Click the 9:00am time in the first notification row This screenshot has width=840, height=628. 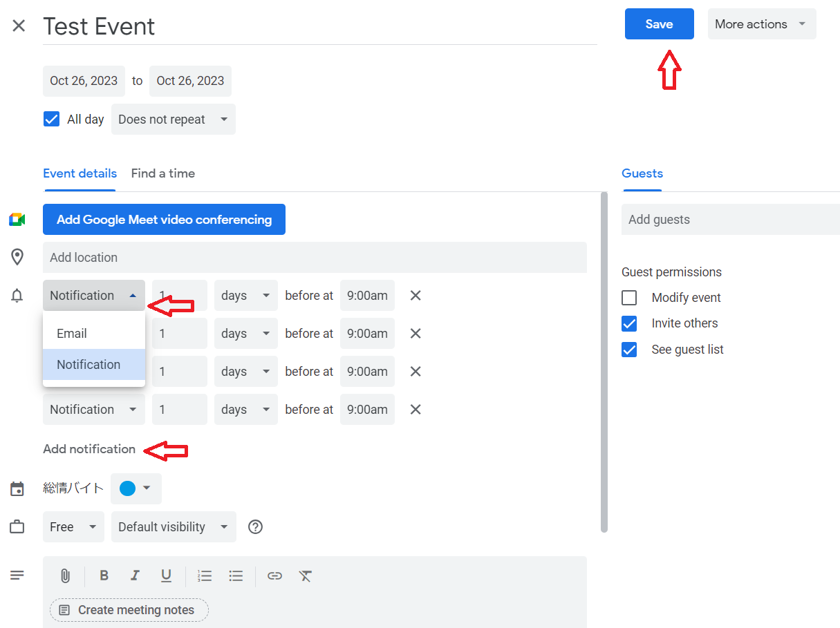click(367, 296)
